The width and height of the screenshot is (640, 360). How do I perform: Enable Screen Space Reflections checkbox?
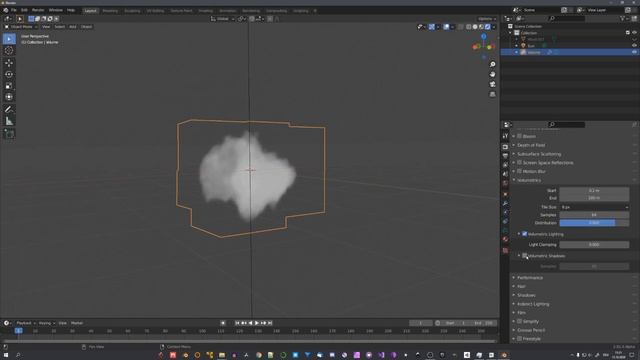click(520, 162)
